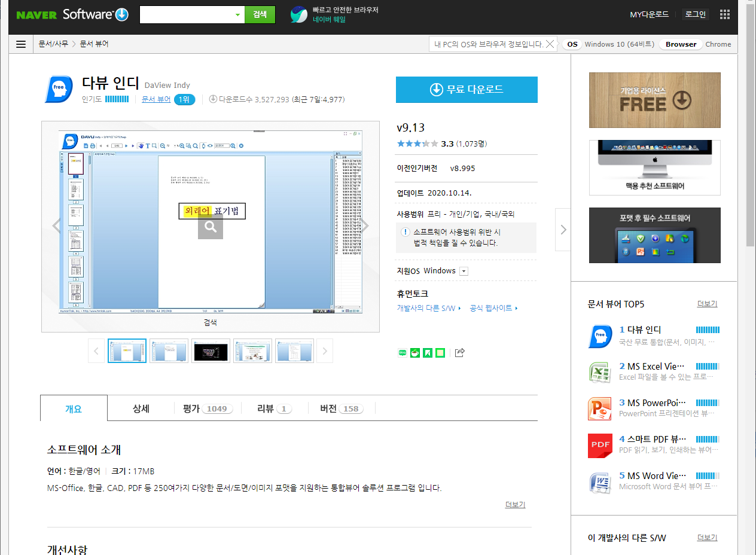Click 더보기 next to 문서 뷰어 TOP5

click(x=707, y=304)
